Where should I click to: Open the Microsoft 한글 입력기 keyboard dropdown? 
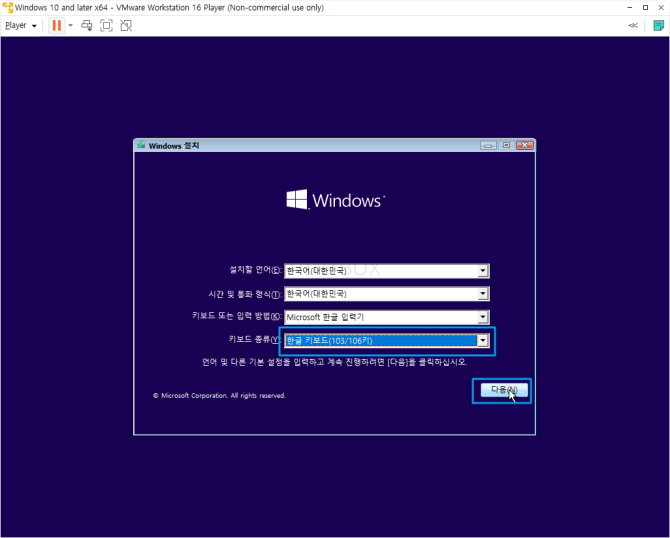click(387, 317)
